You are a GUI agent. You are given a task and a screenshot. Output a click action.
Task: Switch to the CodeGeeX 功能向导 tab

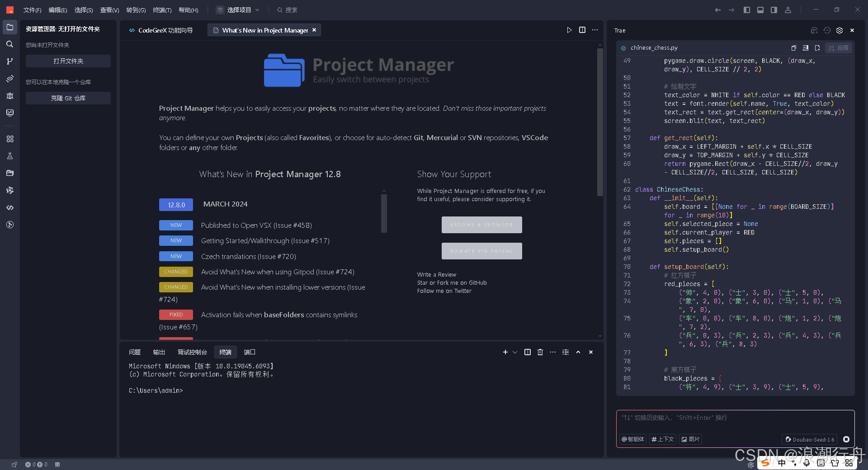click(x=161, y=30)
